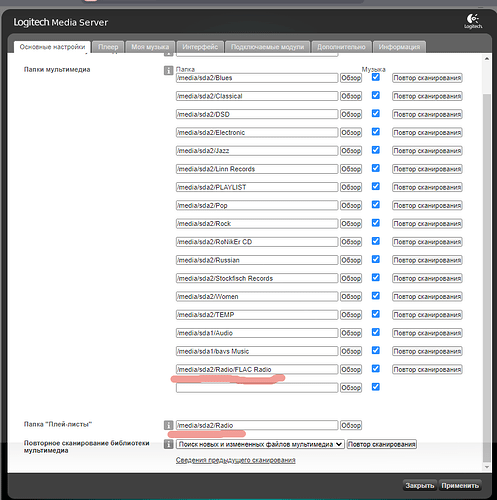Click the scroll down arrow of the settings scrollbar

click(487, 467)
